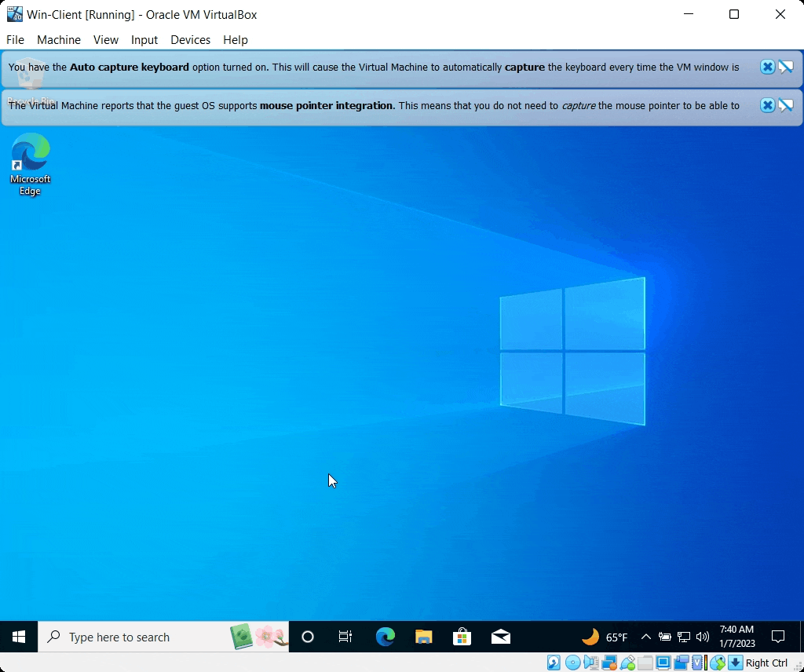Open the clock showing 7:40 AM
Screen dimensions: 804x672
(736, 636)
